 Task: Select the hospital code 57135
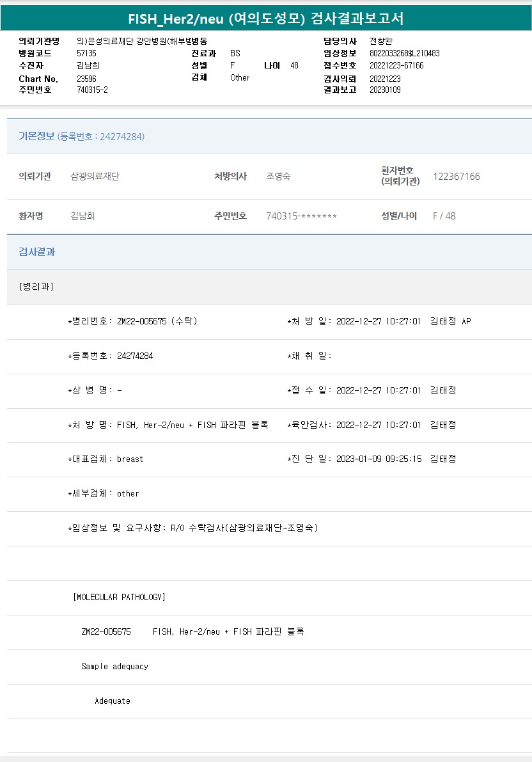tap(86, 53)
